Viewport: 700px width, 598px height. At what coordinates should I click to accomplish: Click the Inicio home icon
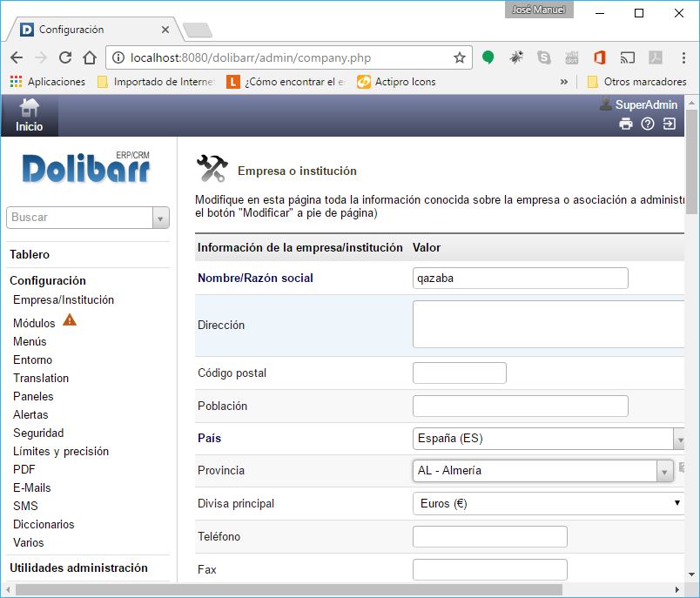30,108
